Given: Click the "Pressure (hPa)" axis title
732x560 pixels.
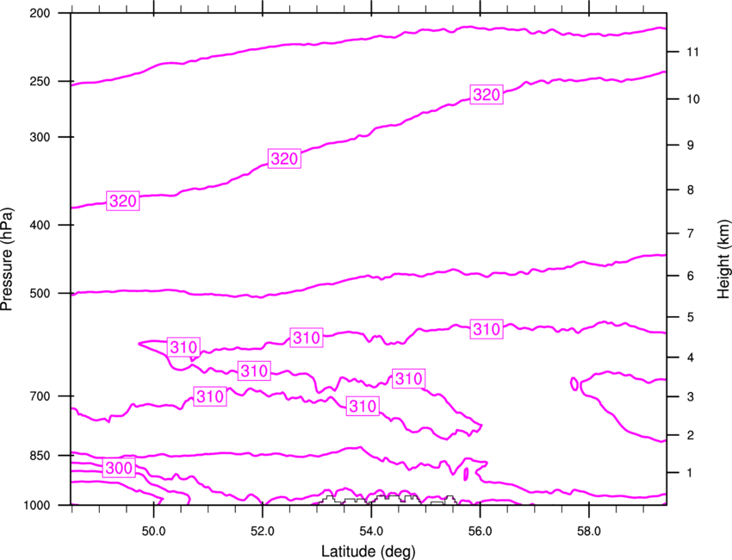Looking at the screenshot, I should point(7,259).
